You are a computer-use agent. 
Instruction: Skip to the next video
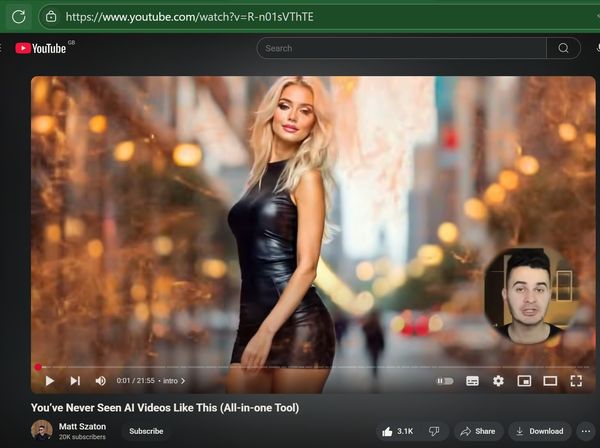tap(75, 381)
